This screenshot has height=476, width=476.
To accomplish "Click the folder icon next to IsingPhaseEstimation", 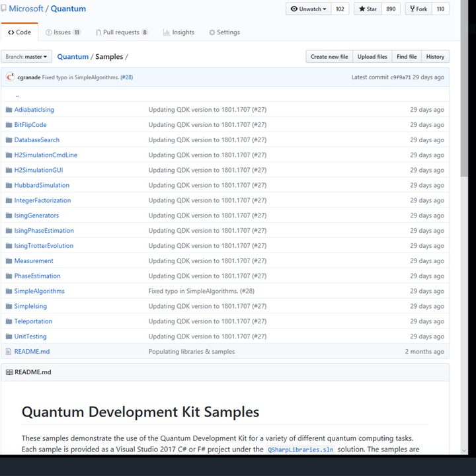I will 9,231.
